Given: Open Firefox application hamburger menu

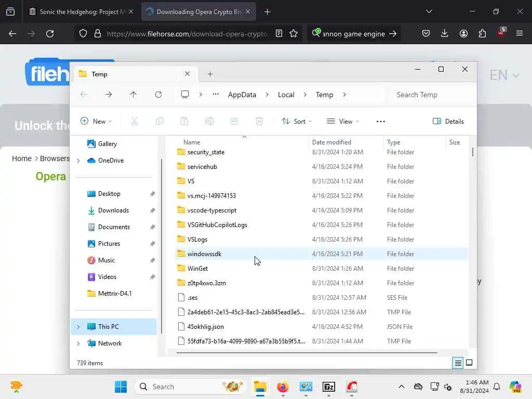Looking at the screenshot, I should [520, 33].
